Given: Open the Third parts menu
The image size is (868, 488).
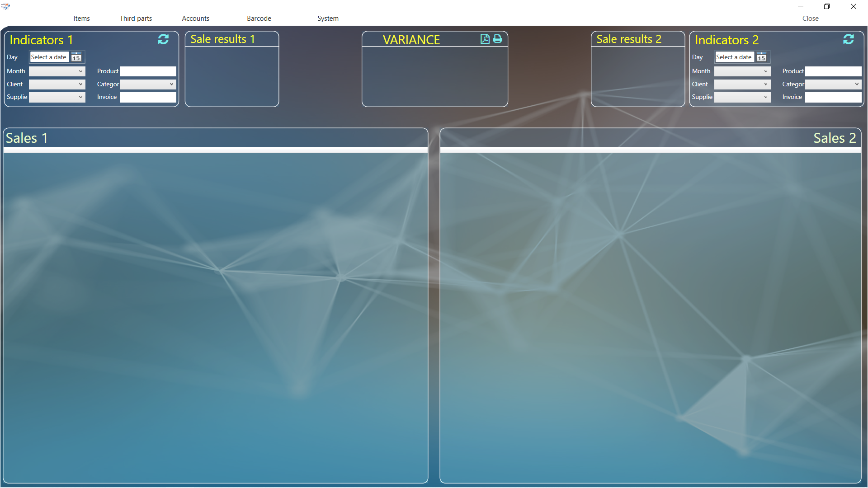Looking at the screenshot, I should (136, 19).
